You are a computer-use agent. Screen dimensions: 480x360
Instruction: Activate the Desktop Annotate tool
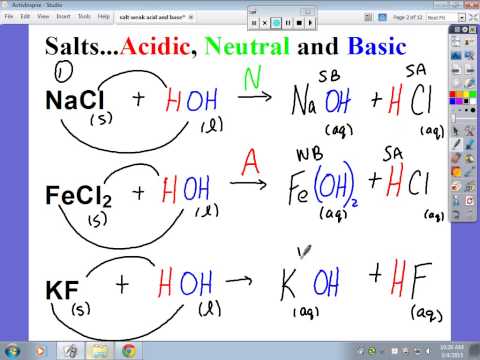(x=456, y=56)
